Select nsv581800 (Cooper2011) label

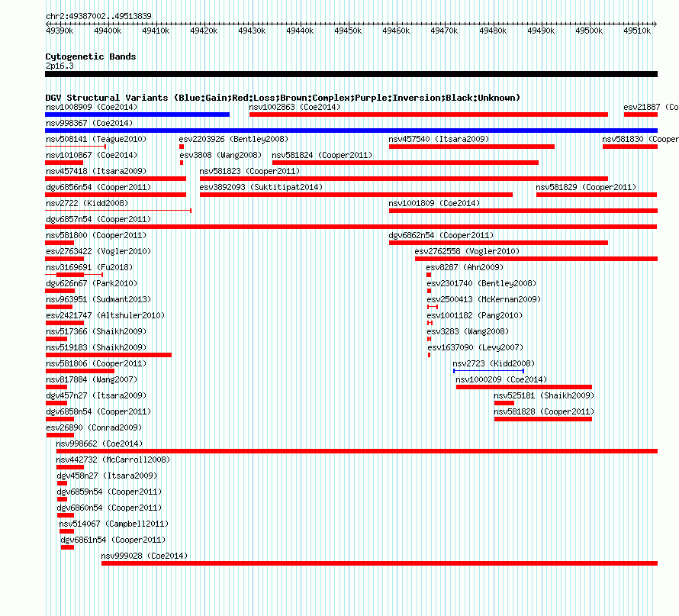[96, 235]
